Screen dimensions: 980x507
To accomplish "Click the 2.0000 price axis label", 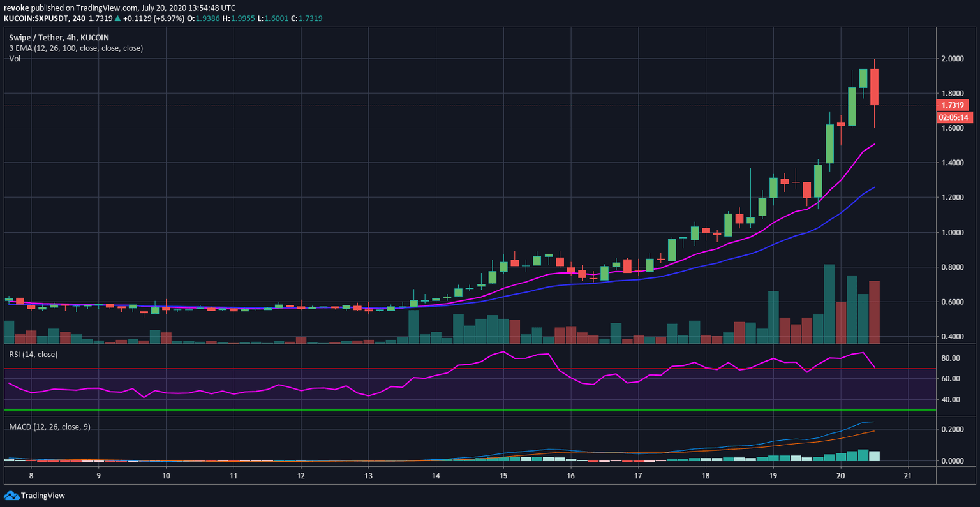I will tap(954, 59).
